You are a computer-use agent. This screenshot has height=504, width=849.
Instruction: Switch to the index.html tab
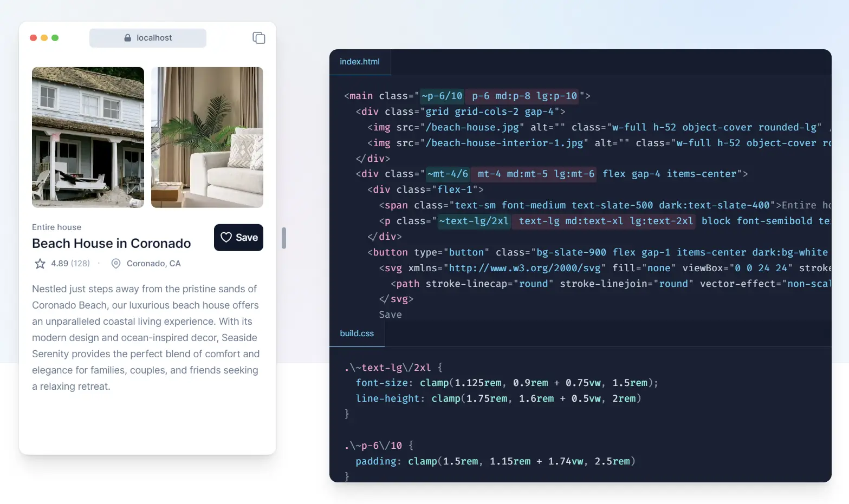pos(360,62)
